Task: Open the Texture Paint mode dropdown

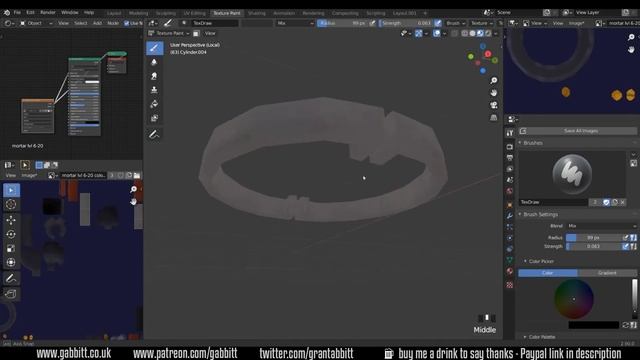Action: coord(169,33)
